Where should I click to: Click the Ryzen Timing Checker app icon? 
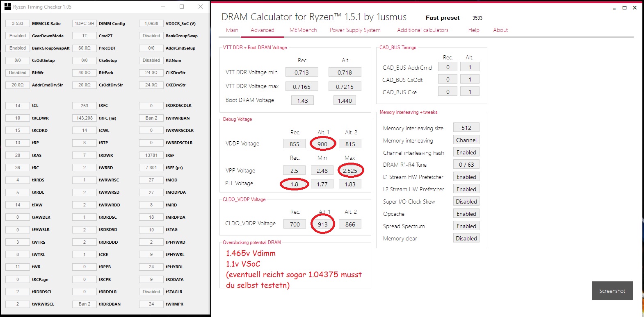(8, 7)
